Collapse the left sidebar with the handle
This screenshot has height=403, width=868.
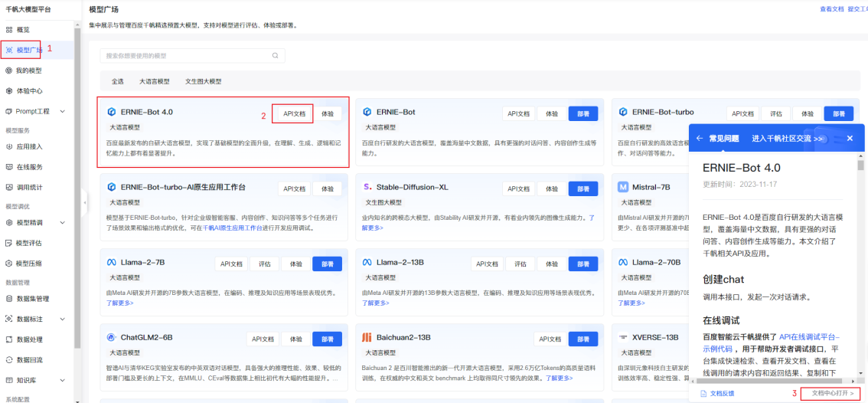[85, 203]
